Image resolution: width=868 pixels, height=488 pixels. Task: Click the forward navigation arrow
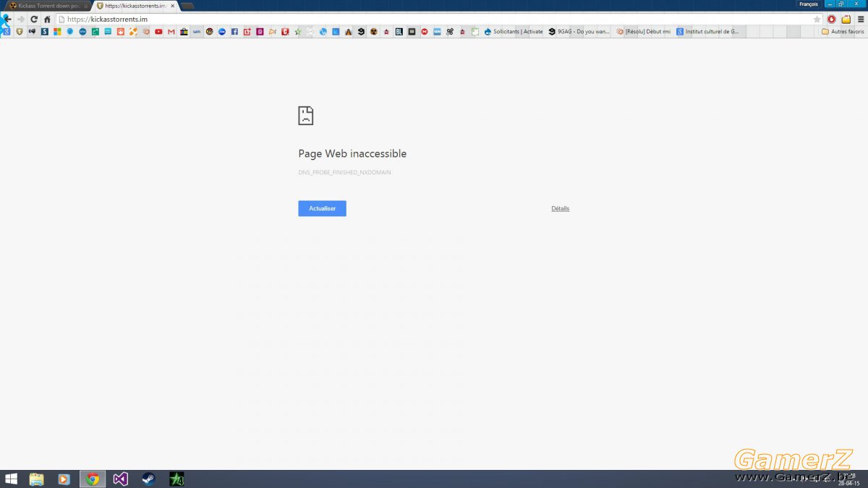point(20,19)
